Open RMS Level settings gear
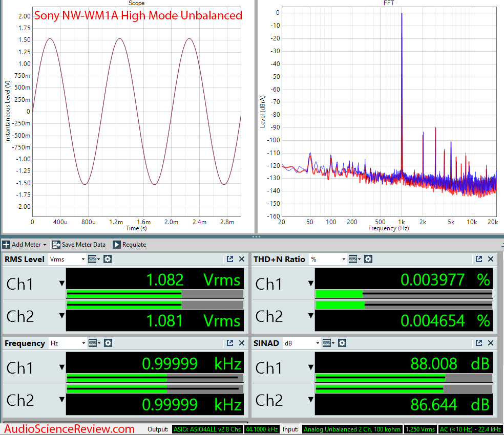Image resolution: width=504 pixels, height=435 pixels. 108,259
